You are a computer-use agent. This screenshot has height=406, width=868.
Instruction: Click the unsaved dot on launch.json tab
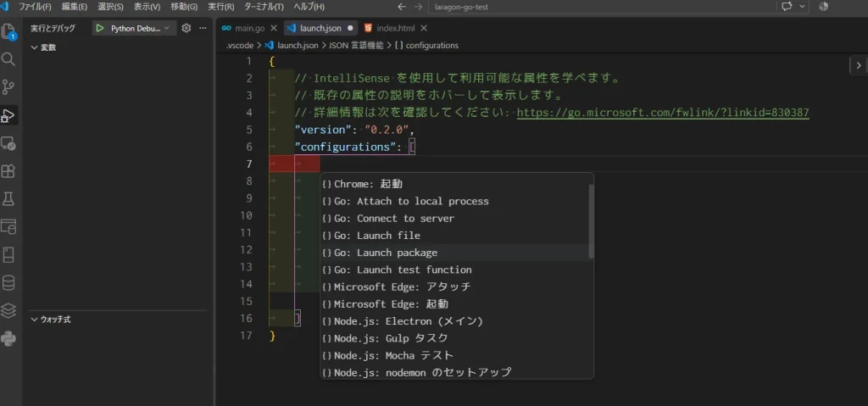point(350,28)
